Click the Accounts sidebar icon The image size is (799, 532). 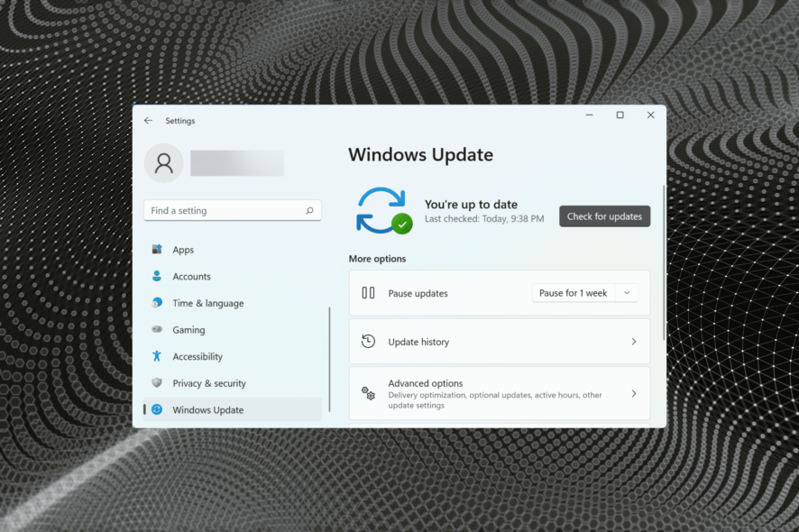[157, 276]
